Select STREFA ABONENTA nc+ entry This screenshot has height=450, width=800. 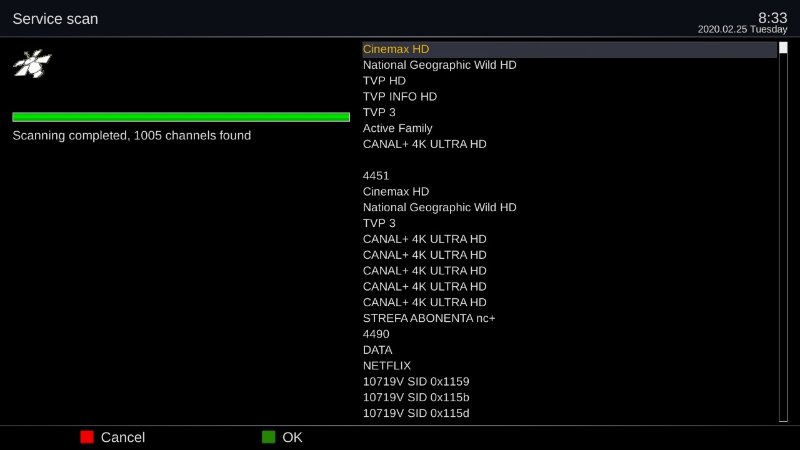point(429,318)
